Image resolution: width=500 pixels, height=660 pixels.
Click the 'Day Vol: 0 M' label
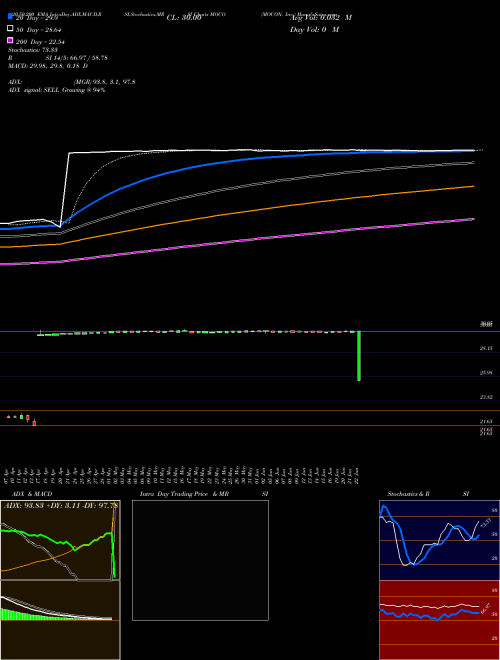(x=314, y=29)
